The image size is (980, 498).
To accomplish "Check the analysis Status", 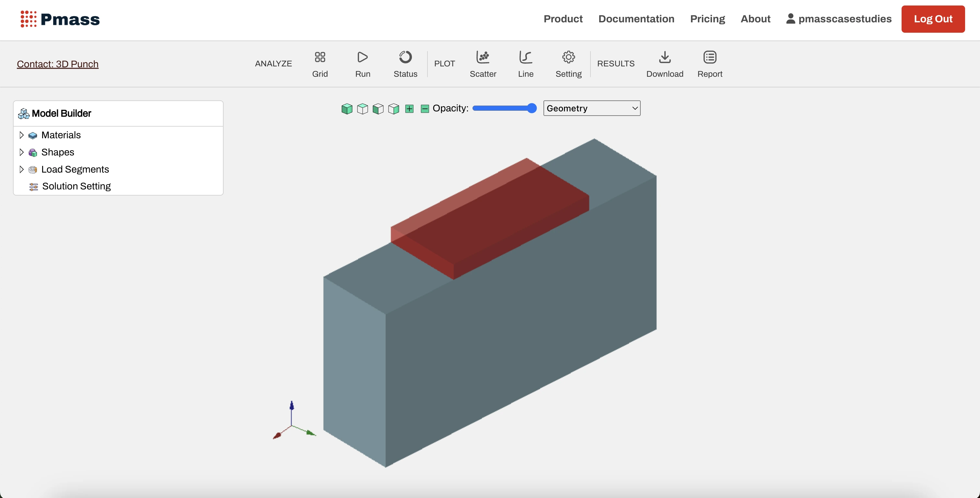I will click(405, 64).
